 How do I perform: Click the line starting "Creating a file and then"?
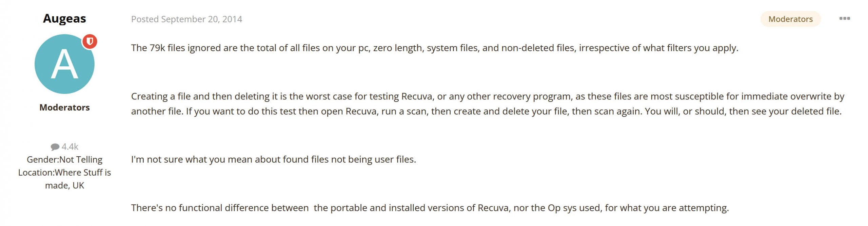tap(488, 96)
